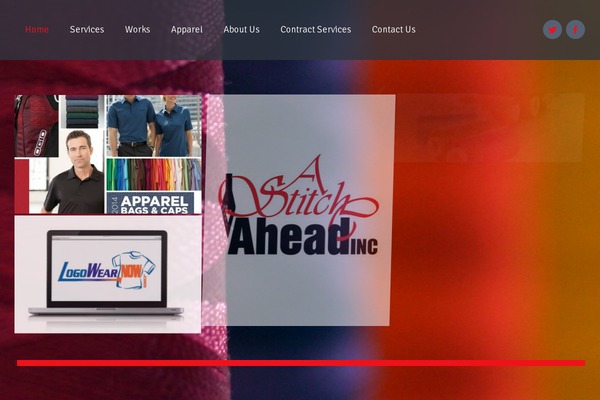Open the Facebook social icon

tap(575, 29)
